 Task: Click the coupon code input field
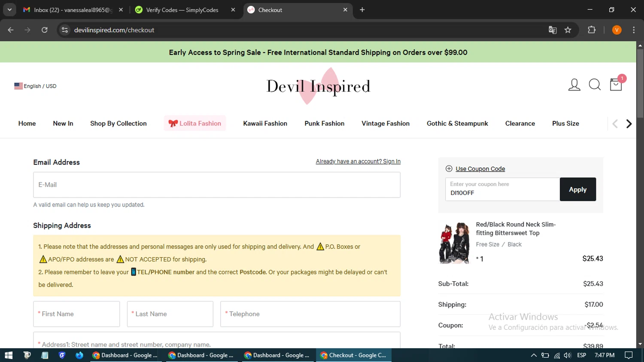[502, 189]
